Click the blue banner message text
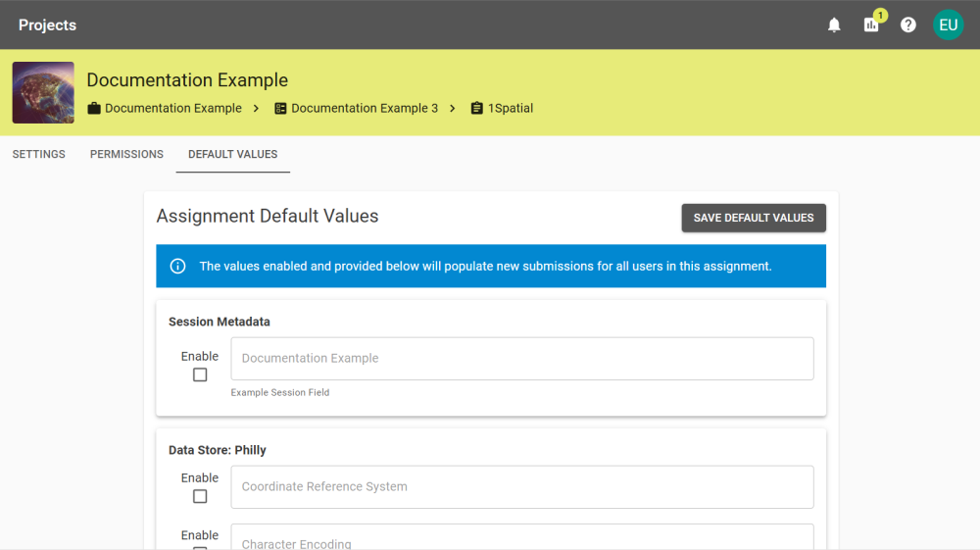The width and height of the screenshot is (980, 550). (486, 267)
